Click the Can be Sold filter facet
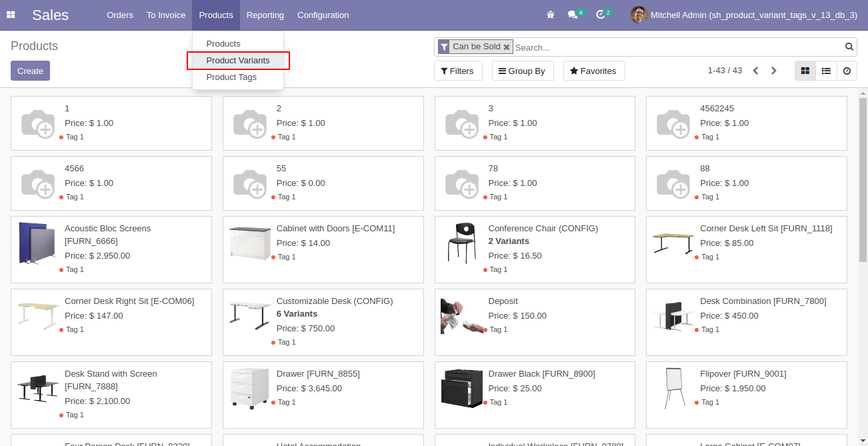The width and height of the screenshot is (868, 446). click(476, 47)
